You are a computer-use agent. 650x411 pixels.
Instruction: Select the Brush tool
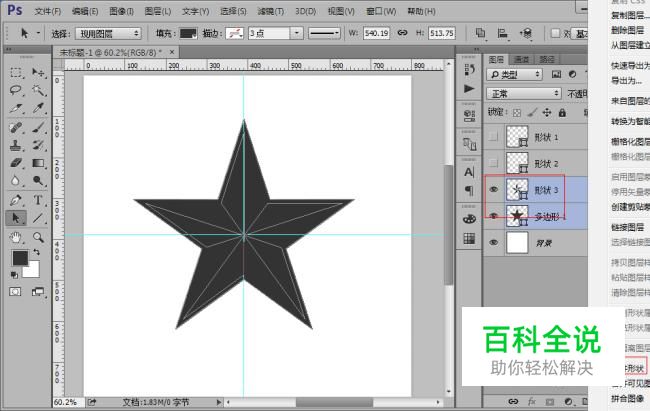[x=38, y=127]
